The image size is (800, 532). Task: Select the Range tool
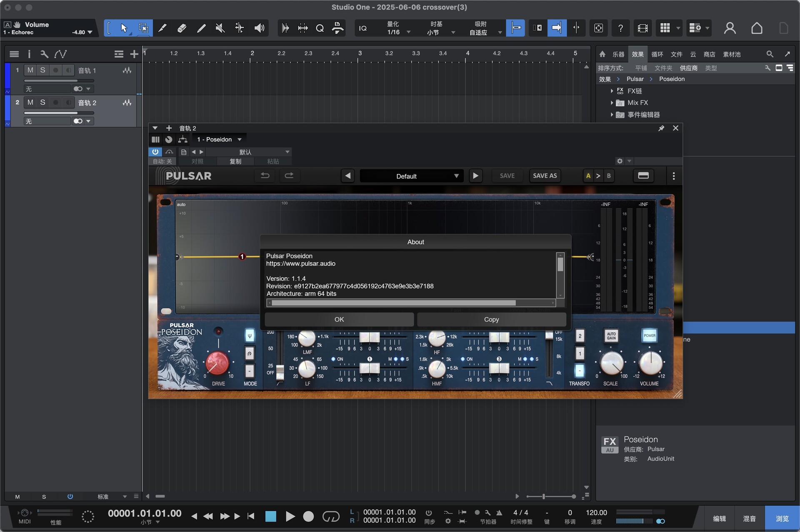(x=143, y=28)
